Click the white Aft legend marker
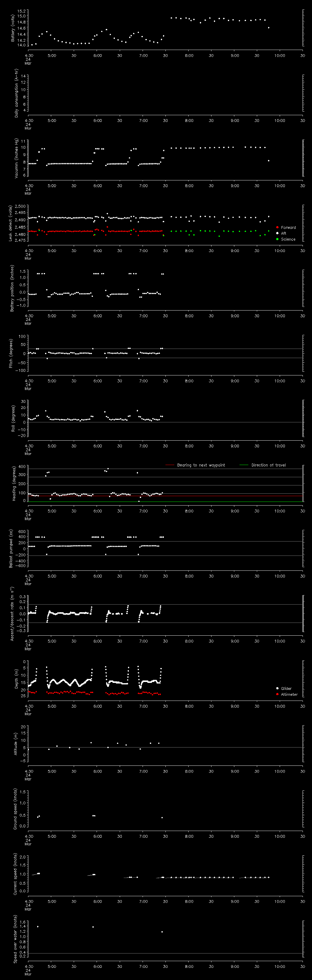This screenshot has width=312, height=980. coord(277,233)
